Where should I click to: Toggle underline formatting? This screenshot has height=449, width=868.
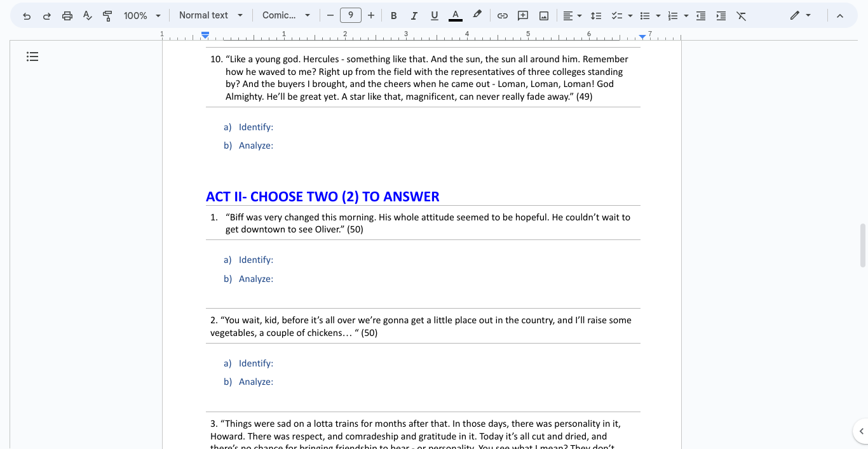[x=435, y=16]
